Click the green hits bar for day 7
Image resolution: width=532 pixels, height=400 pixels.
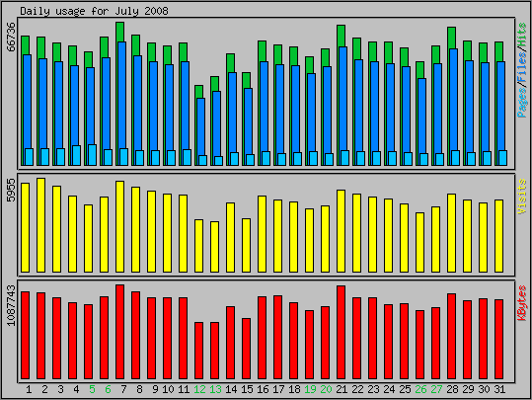(x=119, y=32)
